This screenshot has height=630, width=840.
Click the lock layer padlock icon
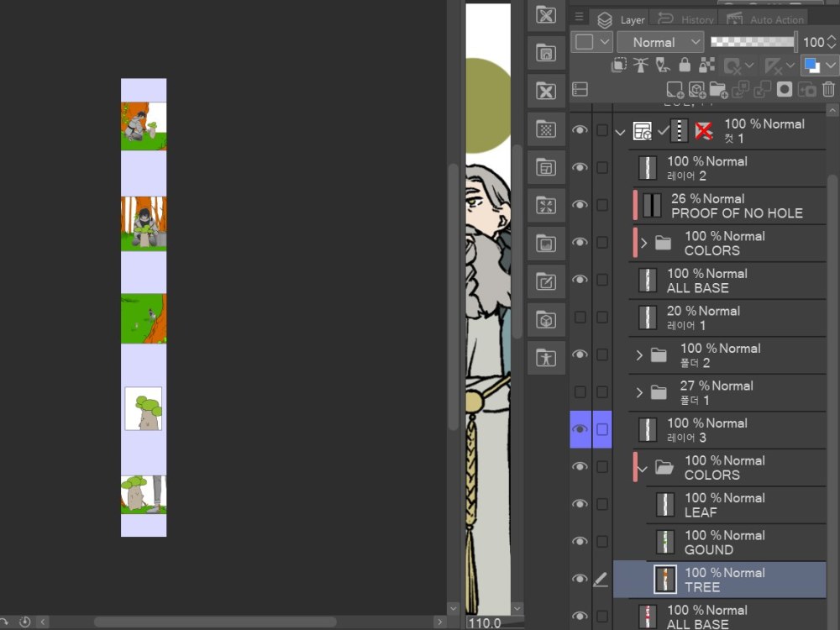(x=685, y=65)
